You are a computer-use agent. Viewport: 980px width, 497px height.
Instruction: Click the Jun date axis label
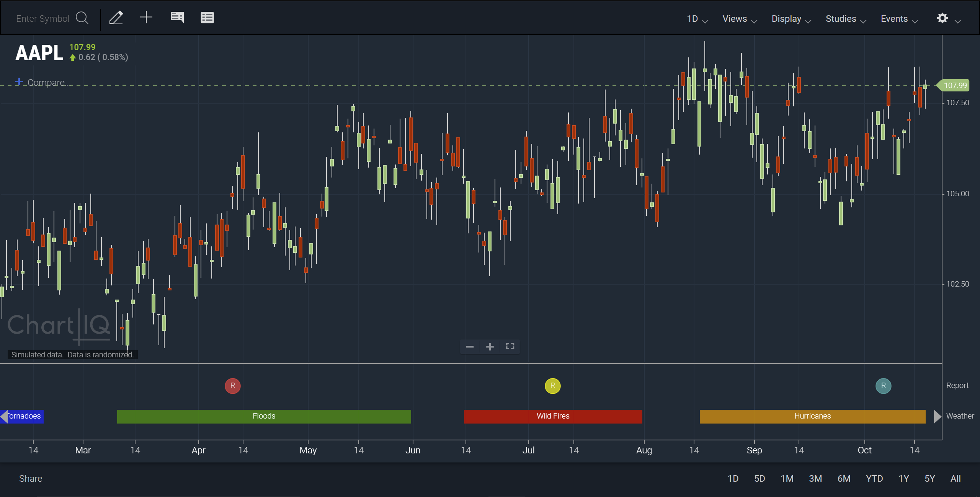coord(413,450)
